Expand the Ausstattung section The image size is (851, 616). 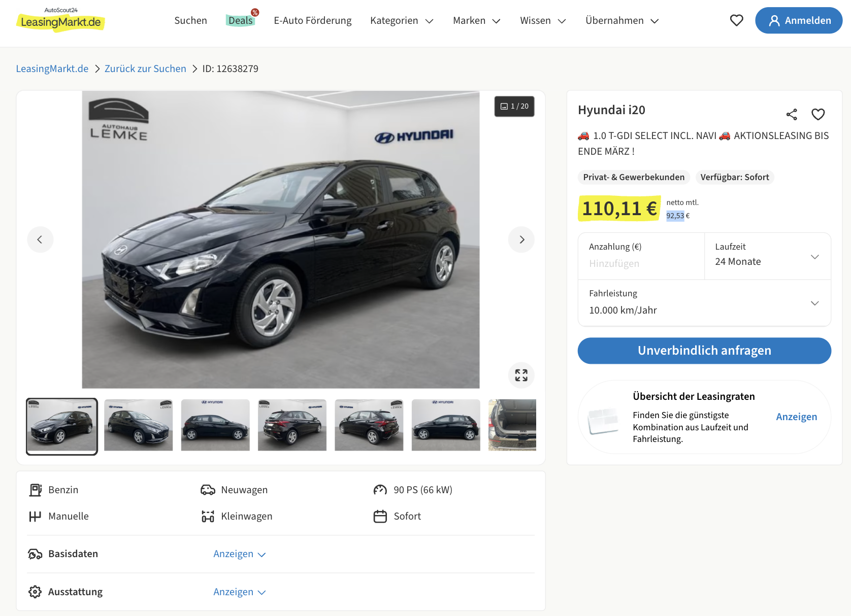pyautogui.click(x=239, y=592)
